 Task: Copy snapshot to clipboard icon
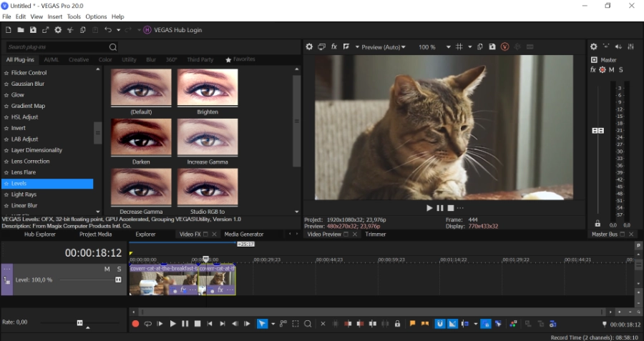[479, 46]
